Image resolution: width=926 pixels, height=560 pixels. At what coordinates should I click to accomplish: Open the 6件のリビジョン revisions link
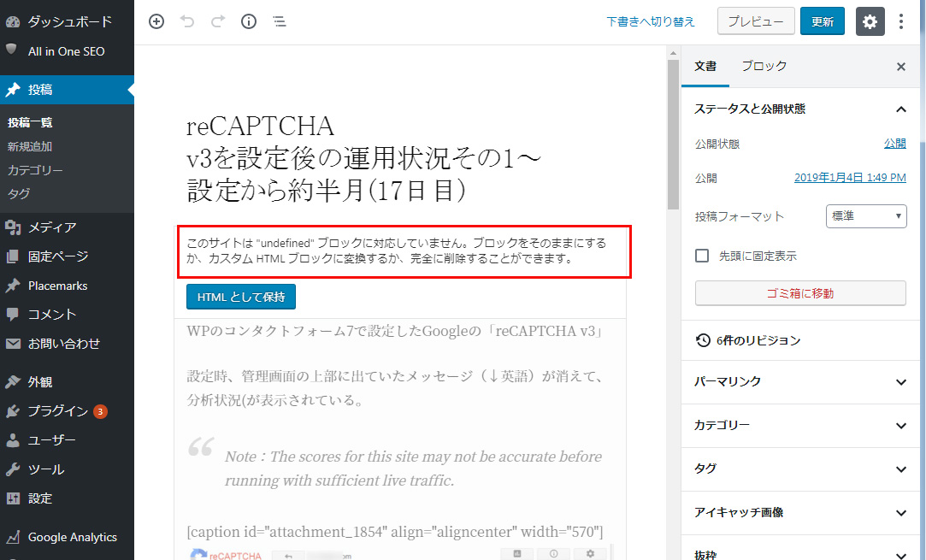coord(758,340)
